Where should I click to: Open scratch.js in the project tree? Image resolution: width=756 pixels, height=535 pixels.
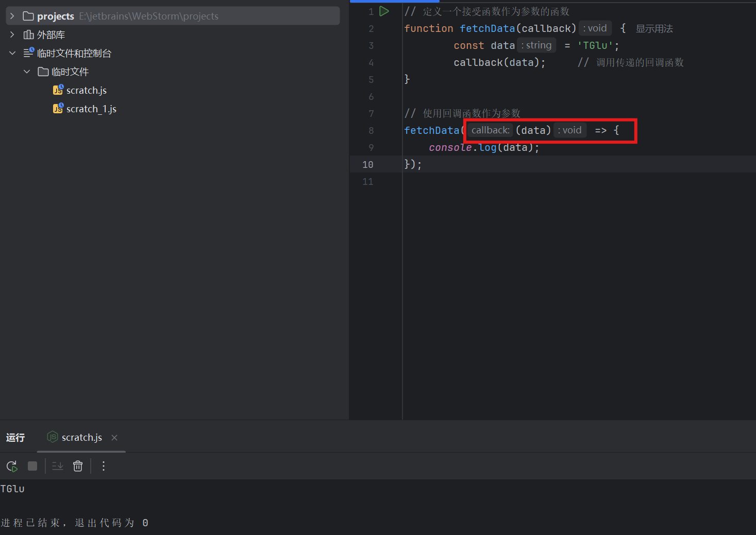click(x=86, y=90)
